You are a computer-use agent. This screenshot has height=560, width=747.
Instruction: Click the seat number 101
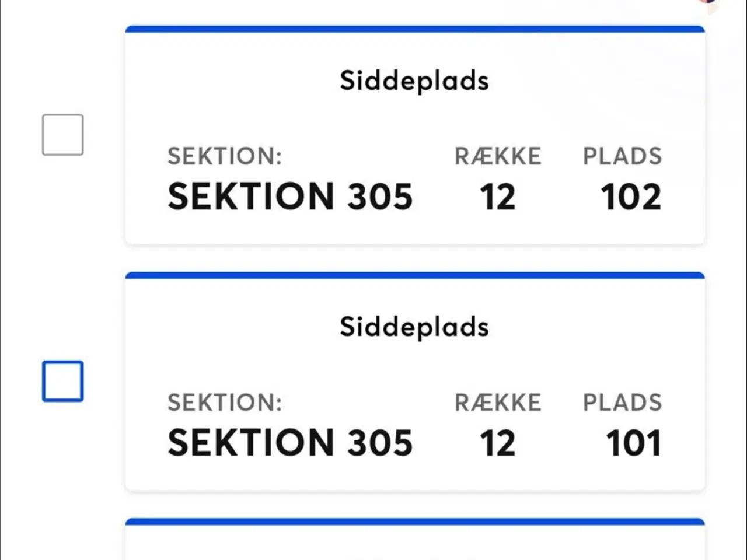point(634,443)
